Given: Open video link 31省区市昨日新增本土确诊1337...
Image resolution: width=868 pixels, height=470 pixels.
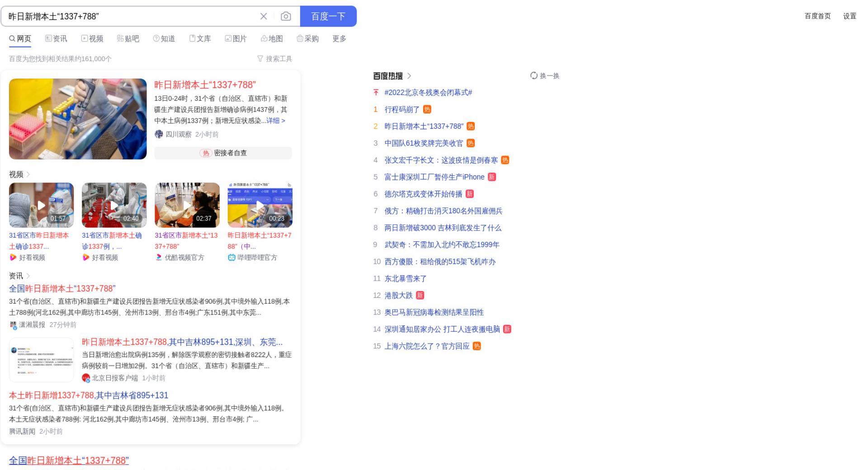Looking at the screenshot, I should (x=39, y=241).
